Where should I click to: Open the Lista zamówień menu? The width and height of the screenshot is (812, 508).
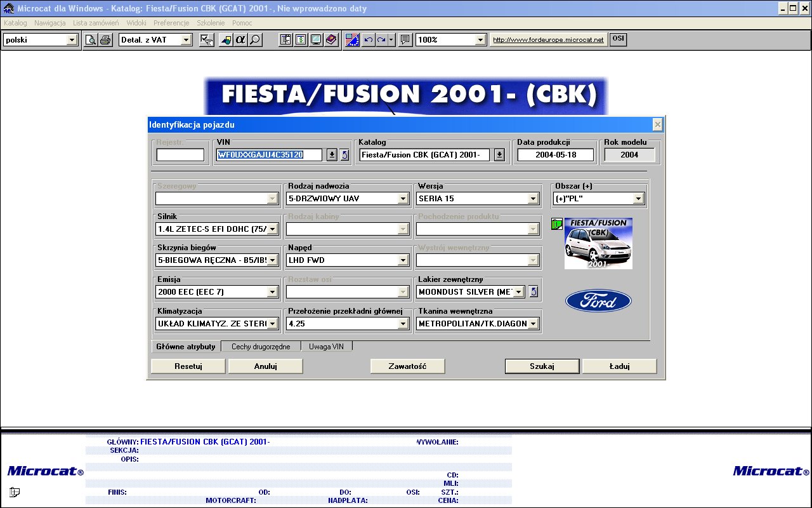click(x=96, y=23)
